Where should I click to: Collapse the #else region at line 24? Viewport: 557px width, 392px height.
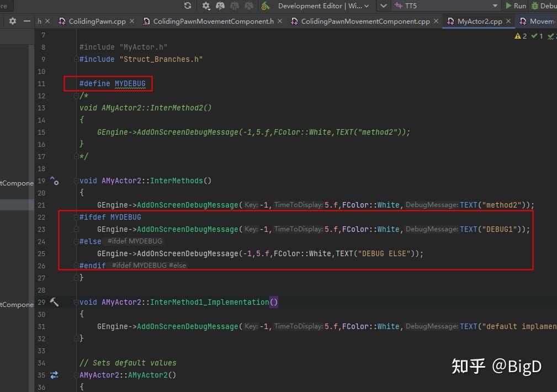pos(76,241)
